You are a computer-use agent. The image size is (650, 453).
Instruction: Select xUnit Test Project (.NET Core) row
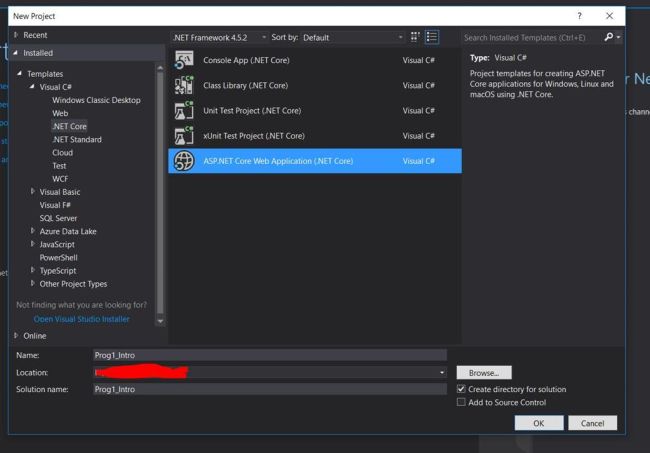pos(315,136)
